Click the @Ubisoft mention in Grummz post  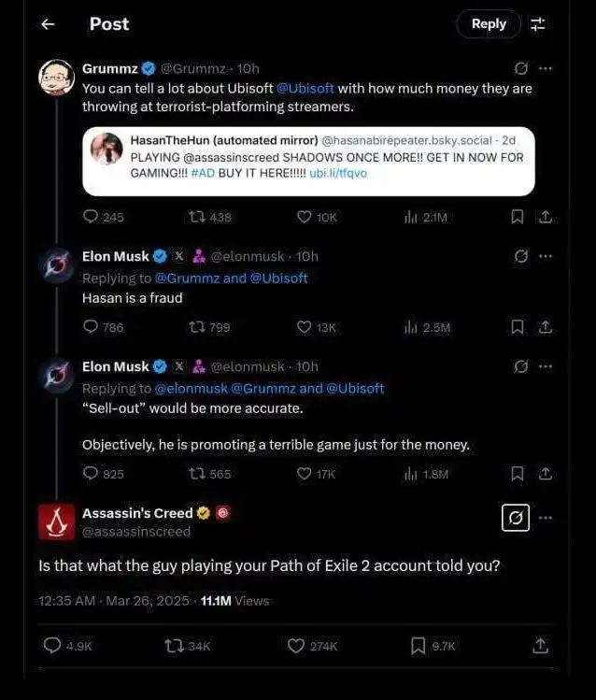[x=305, y=88]
